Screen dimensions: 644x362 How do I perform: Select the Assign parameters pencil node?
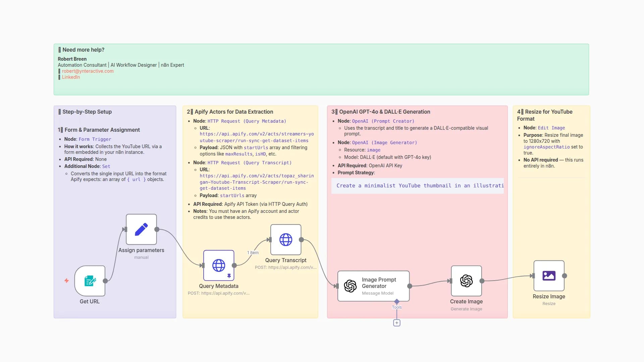click(141, 229)
